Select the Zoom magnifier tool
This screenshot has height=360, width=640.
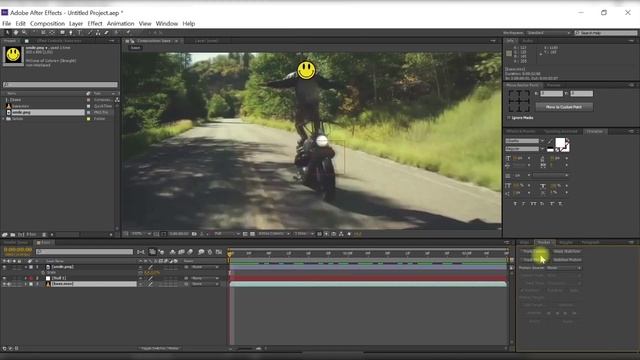pos(24,33)
